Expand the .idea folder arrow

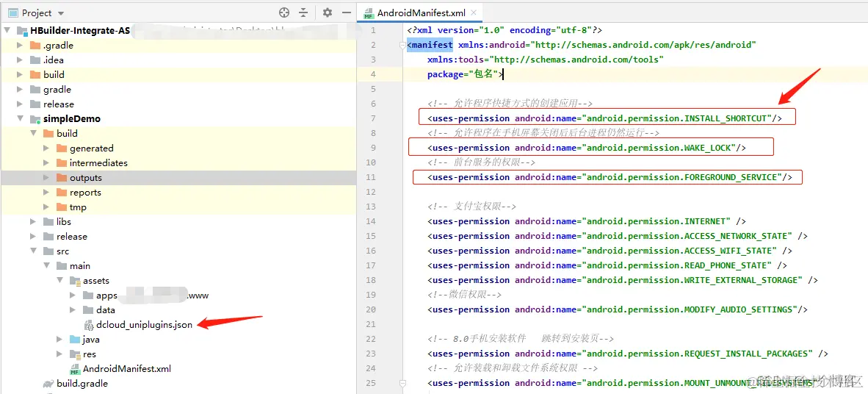(21, 60)
